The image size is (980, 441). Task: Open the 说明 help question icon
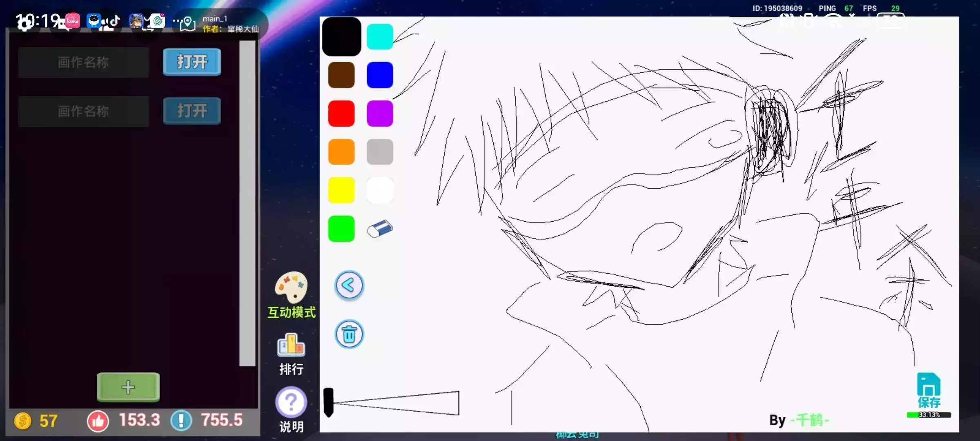pyautogui.click(x=291, y=403)
